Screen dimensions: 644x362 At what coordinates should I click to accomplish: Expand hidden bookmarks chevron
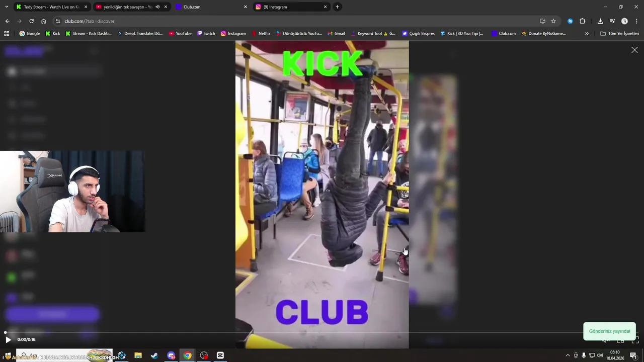pyautogui.click(x=587, y=34)
